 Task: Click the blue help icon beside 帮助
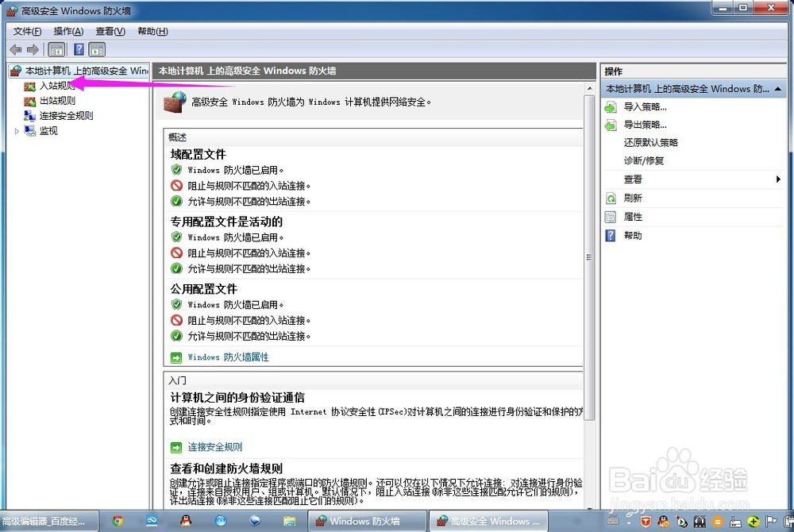pos(611,236)
